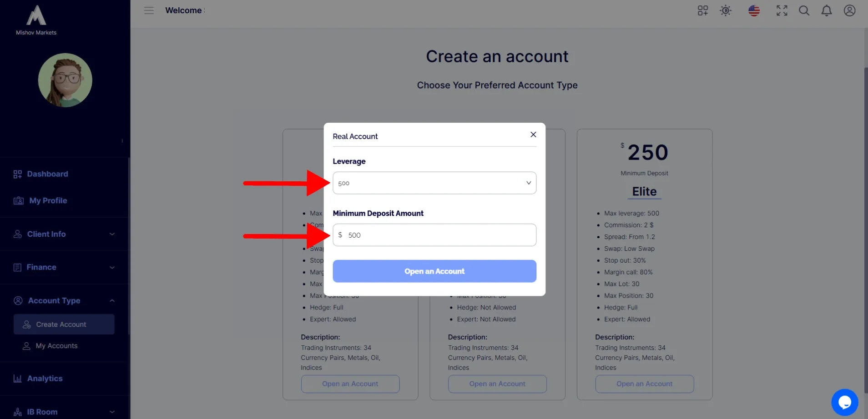This screenshot has width=868, height=419.
Task: Collapse the Account Type menu
Action: click(x=64, y=300)
